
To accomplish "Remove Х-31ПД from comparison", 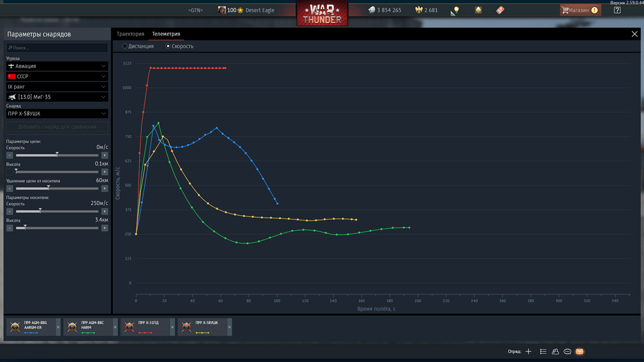I will [172, 327].
